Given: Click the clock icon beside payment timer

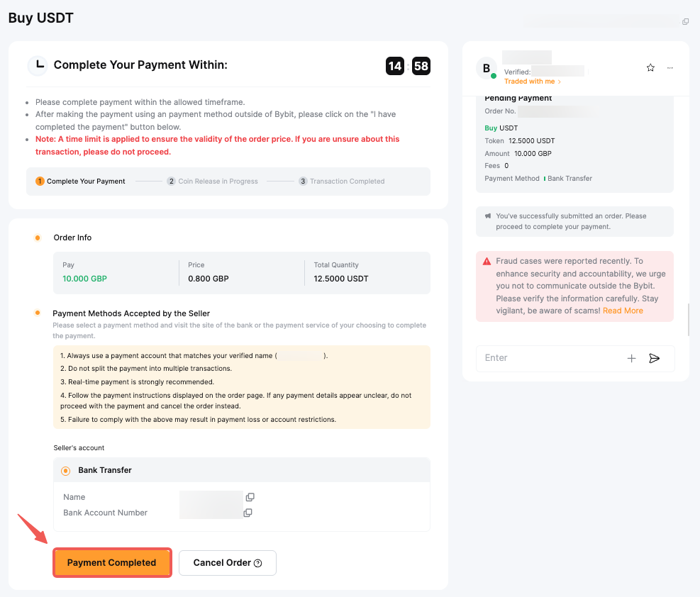Looking at the screenshot, I should click(38, 66).
